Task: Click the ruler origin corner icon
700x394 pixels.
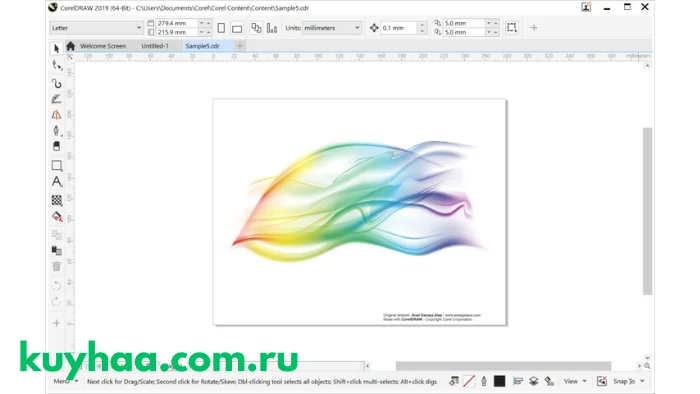Action: pyautogui.click(x=70, y=57)
